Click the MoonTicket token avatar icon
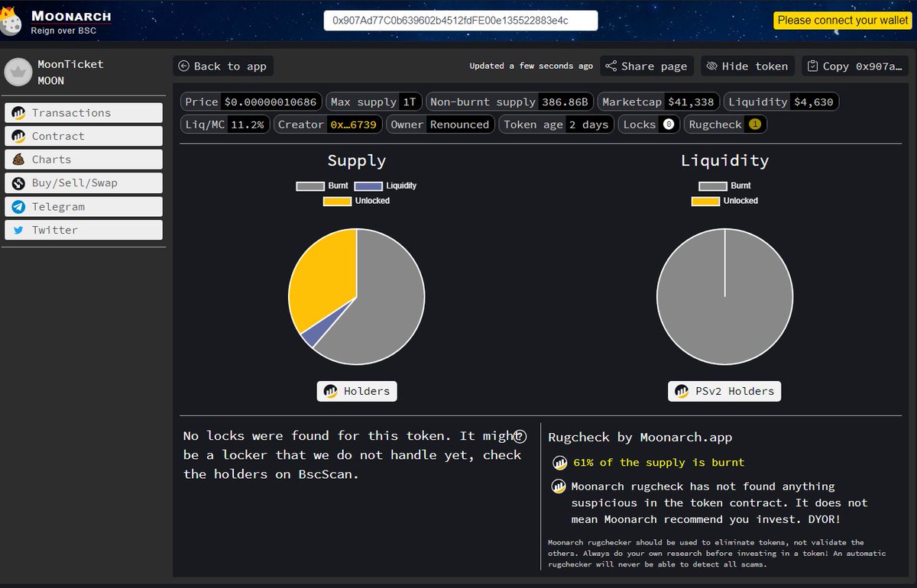 coord(18,72)
